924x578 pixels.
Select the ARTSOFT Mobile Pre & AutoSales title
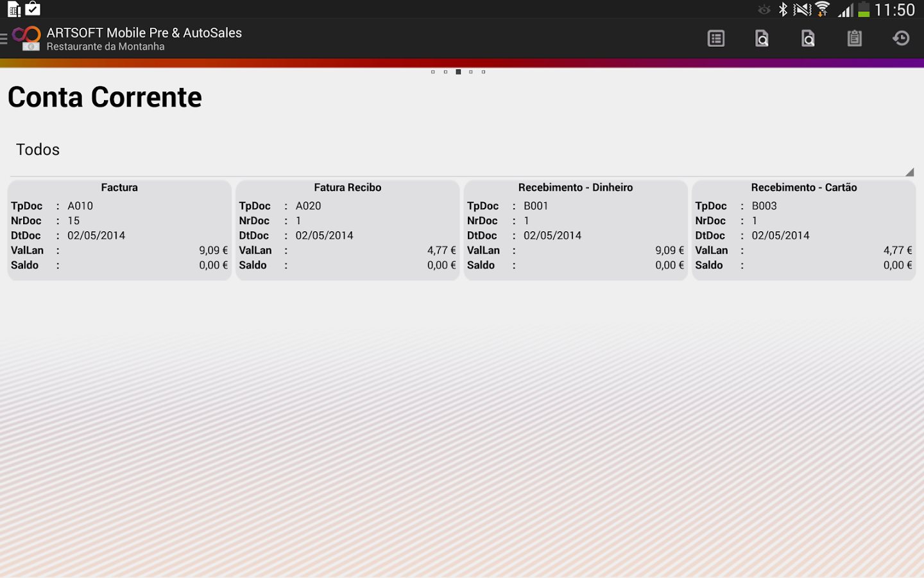tap(144, 33)
